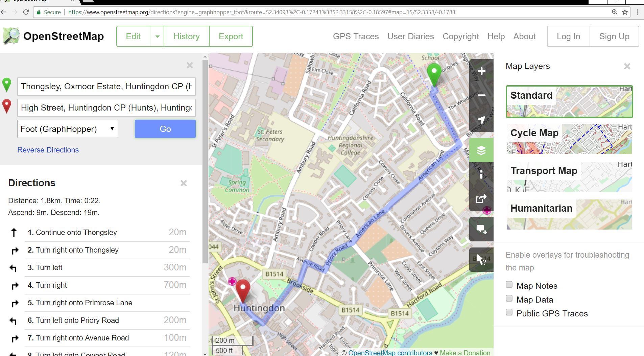Click the OpenStreetMap magnifier logo
The width and height of the screenshot is (644, 356).
click(x=11, y=36)
